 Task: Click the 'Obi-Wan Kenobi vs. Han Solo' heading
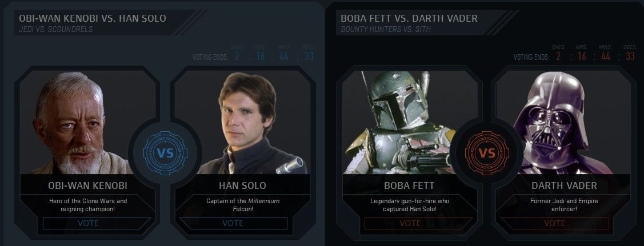click(x=93, y=18)
